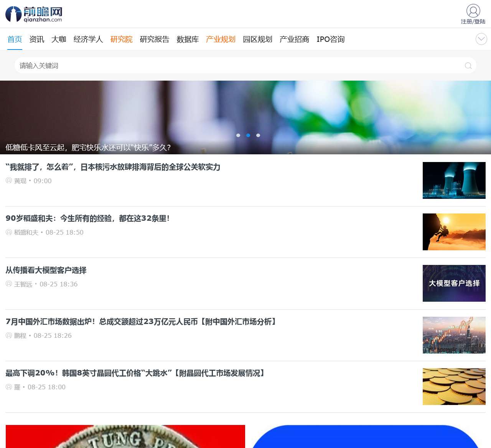The height and width of the screenshot is (448, 491).
Task: Open the stock chart cityscape thumbnail
Action: 454,335
